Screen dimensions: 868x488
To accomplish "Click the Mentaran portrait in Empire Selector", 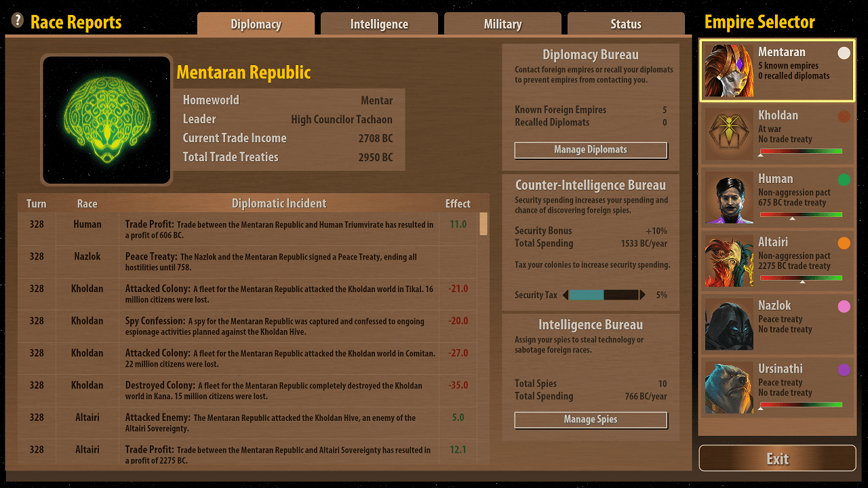I will 729,70.
